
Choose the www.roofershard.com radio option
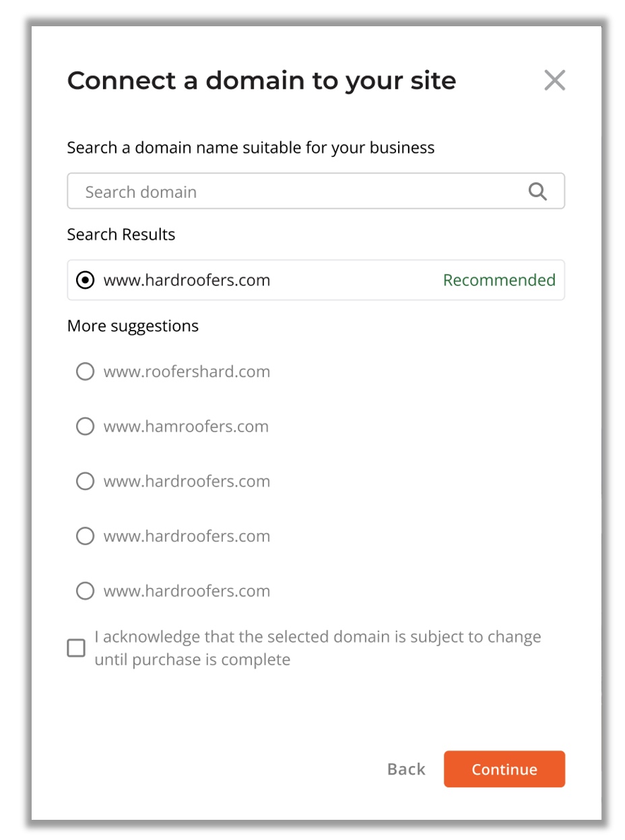pyautogui.click(x=85, y=372)
